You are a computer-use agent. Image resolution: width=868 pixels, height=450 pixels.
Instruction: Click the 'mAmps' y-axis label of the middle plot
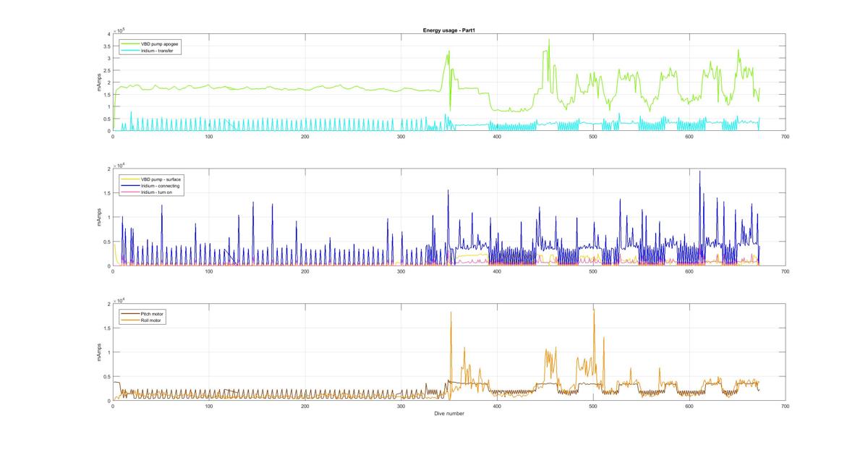coord(99,217)
